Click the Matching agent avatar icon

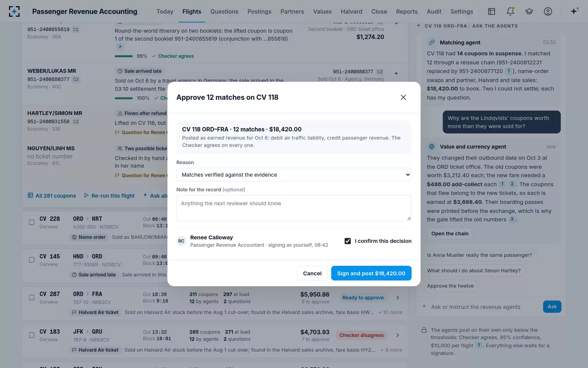click(432, 43)
